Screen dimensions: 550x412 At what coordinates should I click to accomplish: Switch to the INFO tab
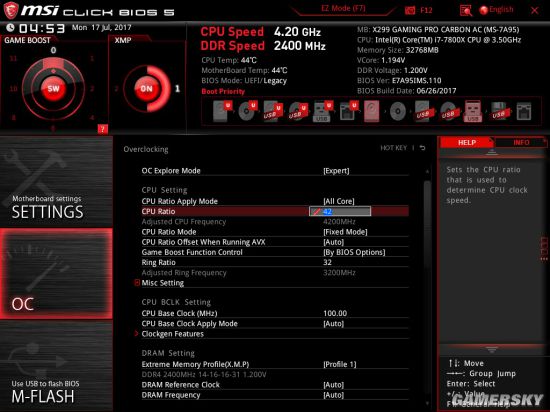[521, 142]
